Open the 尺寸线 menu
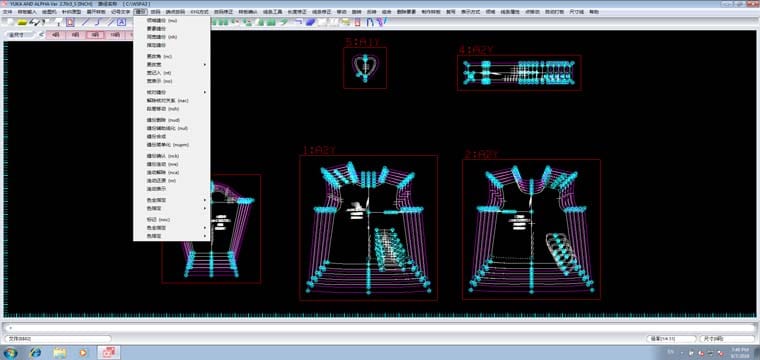760x360 pixels. [x=577, y=11]
